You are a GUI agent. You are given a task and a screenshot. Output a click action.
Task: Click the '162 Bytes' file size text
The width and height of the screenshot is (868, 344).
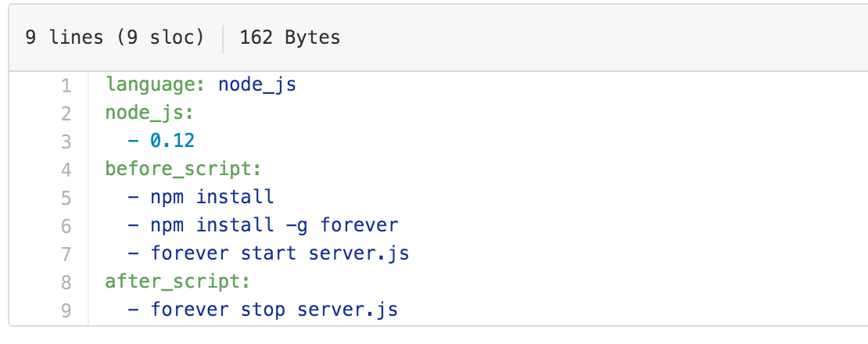click(290, 37)
